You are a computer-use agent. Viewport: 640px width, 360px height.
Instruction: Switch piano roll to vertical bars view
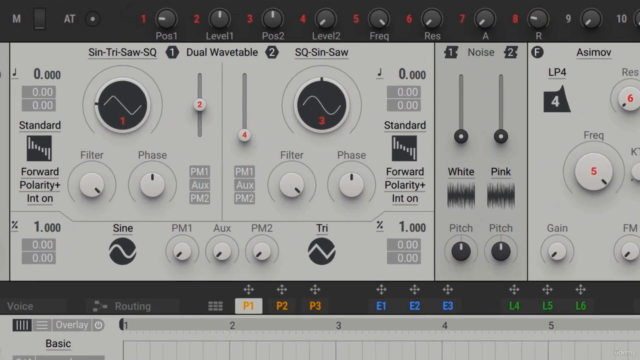pos(22,325)
